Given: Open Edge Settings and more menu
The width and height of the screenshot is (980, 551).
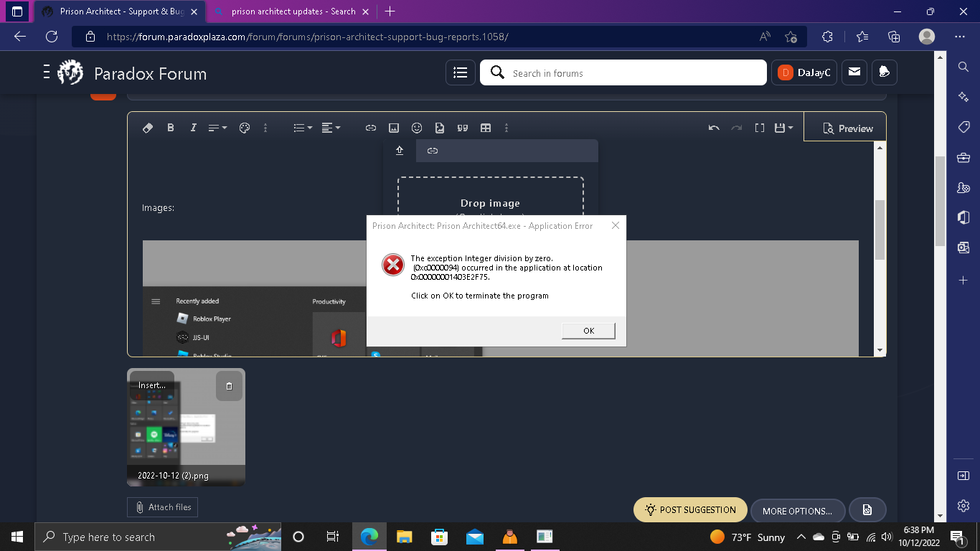Looking at the screenshot, I should tap(960, 37).
